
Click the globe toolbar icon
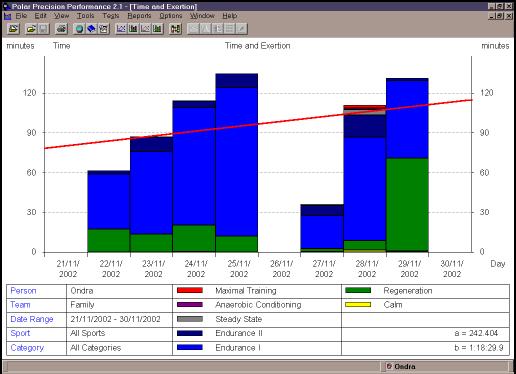click(79, 29)
